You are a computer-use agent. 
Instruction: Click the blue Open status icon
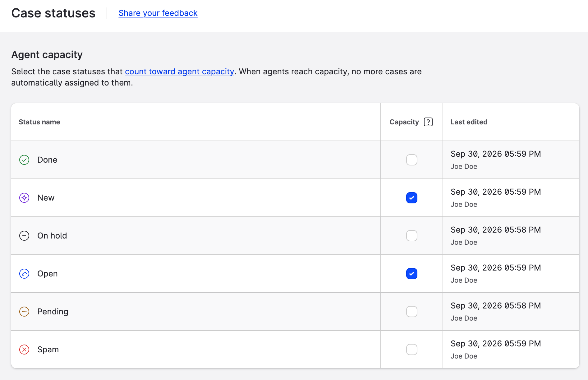[x=24, y=274]
